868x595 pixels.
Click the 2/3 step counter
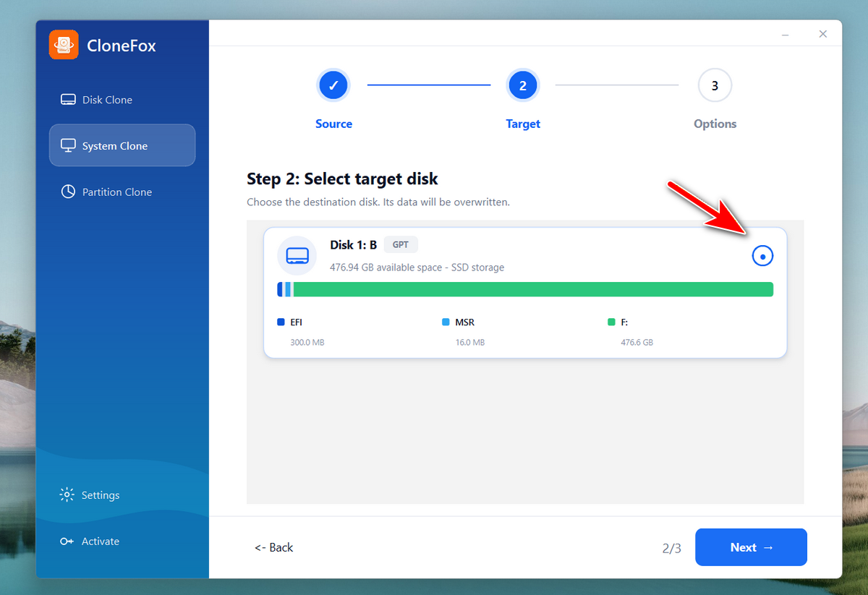point(672,548)
